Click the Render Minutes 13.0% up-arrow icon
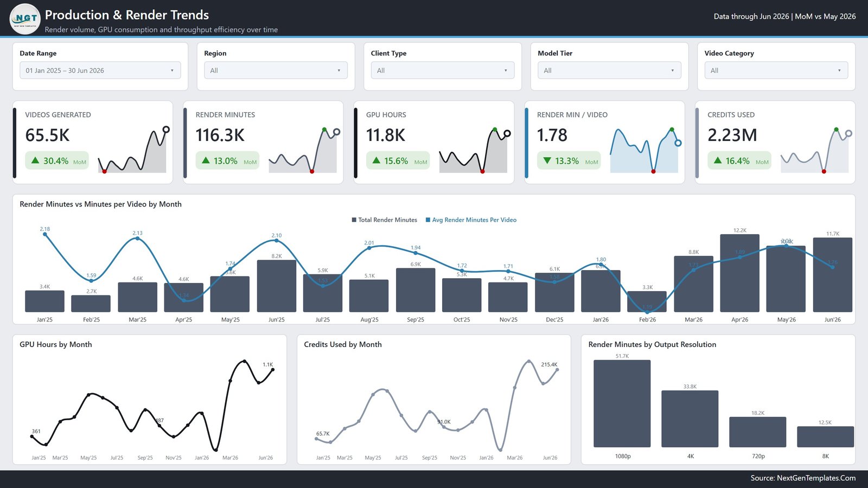Viewport: 868px width, 488px height. pos(206,160)
